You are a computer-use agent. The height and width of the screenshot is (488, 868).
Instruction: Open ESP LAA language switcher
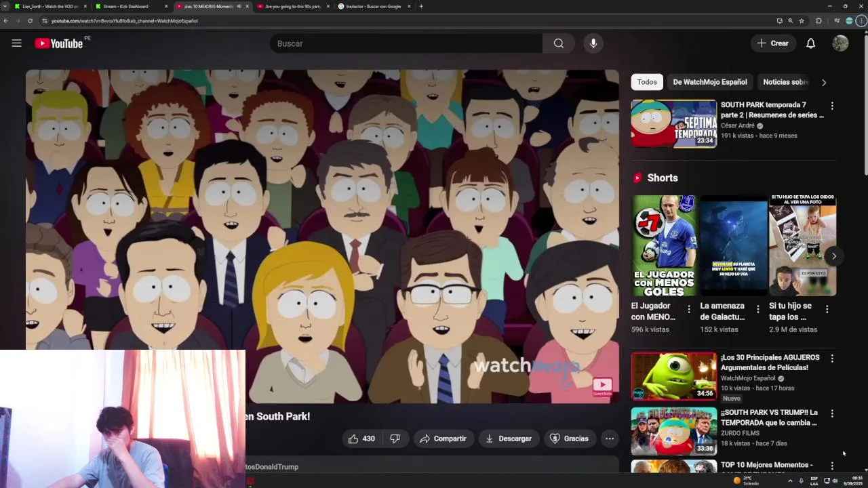tap(814, 481)
